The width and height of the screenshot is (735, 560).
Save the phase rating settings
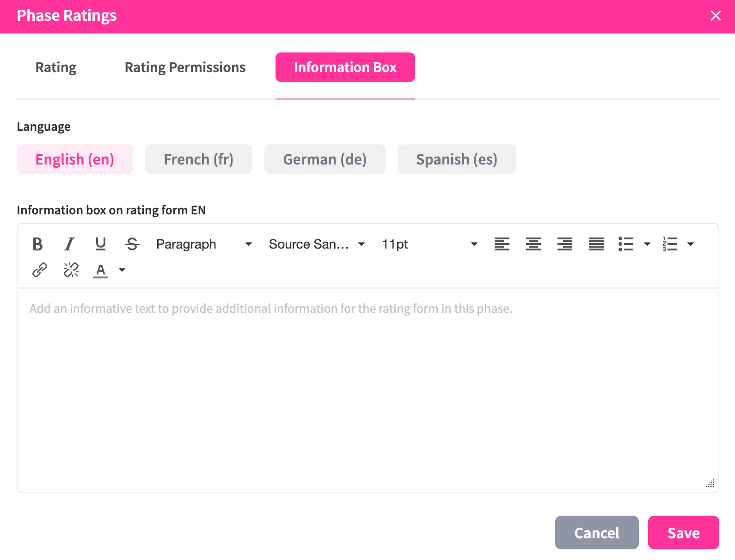[683, 533]
